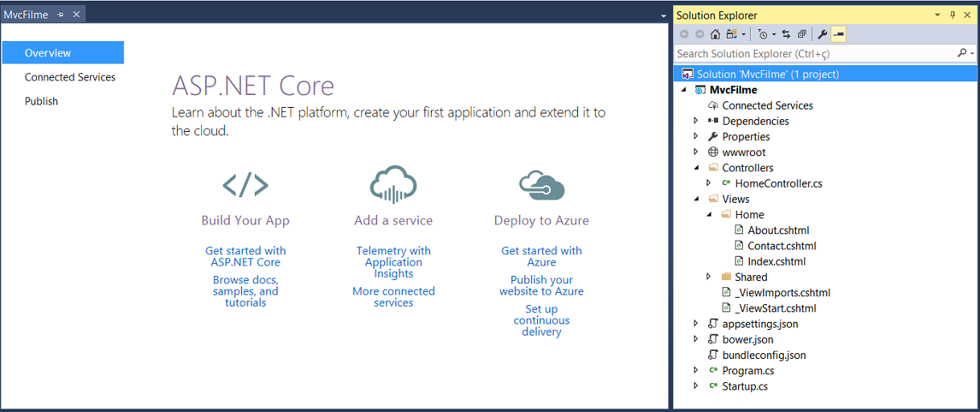This screenshot has height=412, width=980.
Task: Select Index.cshtml file
Action: pos(776,262)
